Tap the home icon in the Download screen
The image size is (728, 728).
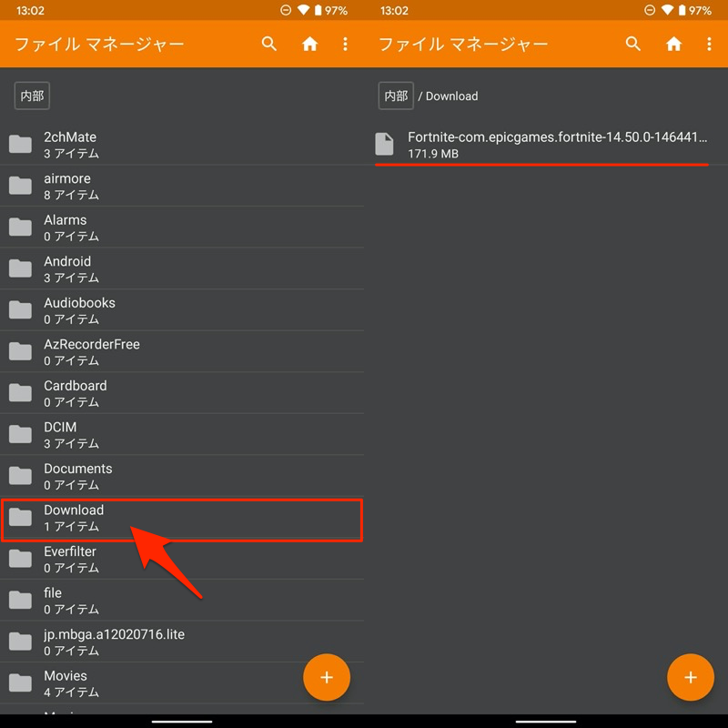pos(673,44)
